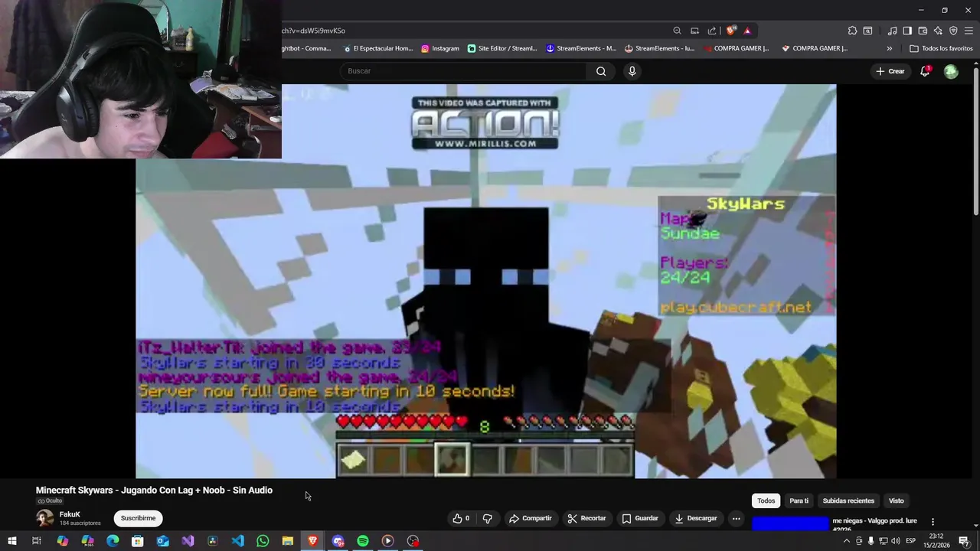Open File Explorer from the taskbar

click(x=288, y=541)
